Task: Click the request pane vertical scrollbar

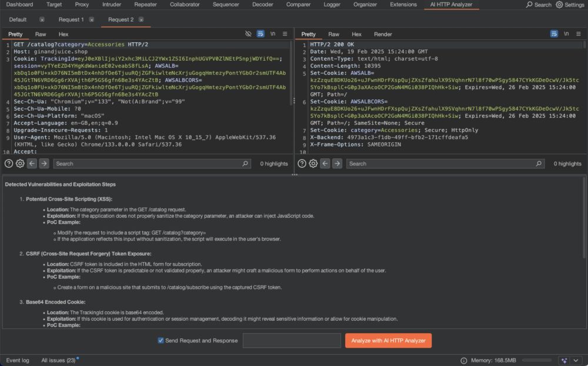Action: tap(290, 73)
